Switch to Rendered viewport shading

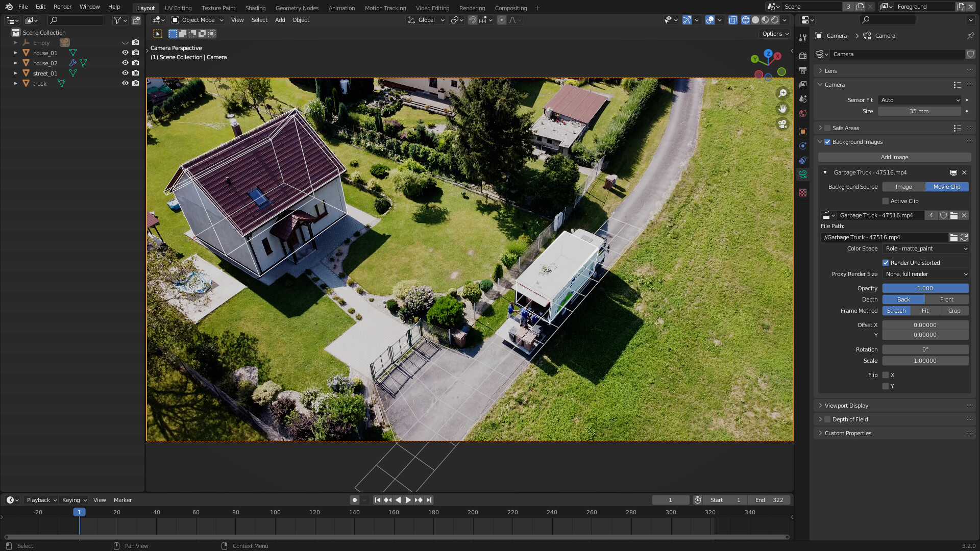[775, 20]
